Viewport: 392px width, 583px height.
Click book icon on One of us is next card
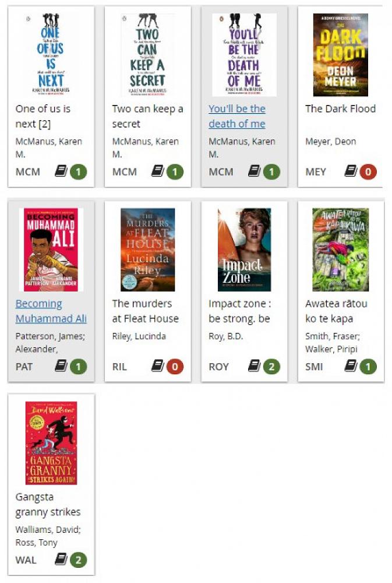tap(61, 171)
